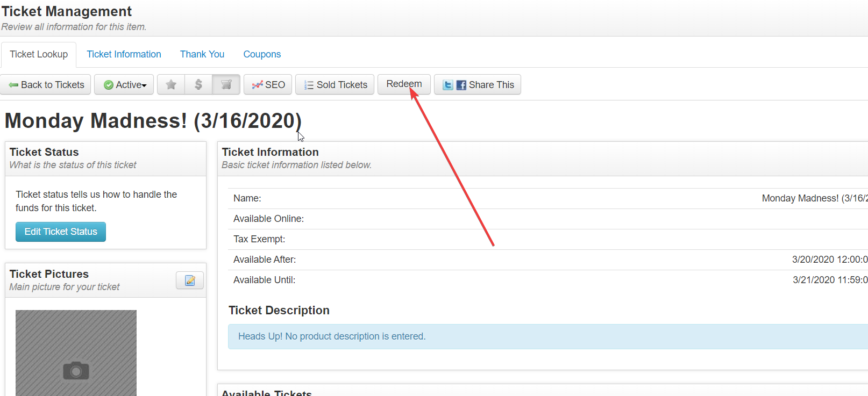Click the Heads Up no description notice
Screen dimensions: 868x396
pos(332,336)
